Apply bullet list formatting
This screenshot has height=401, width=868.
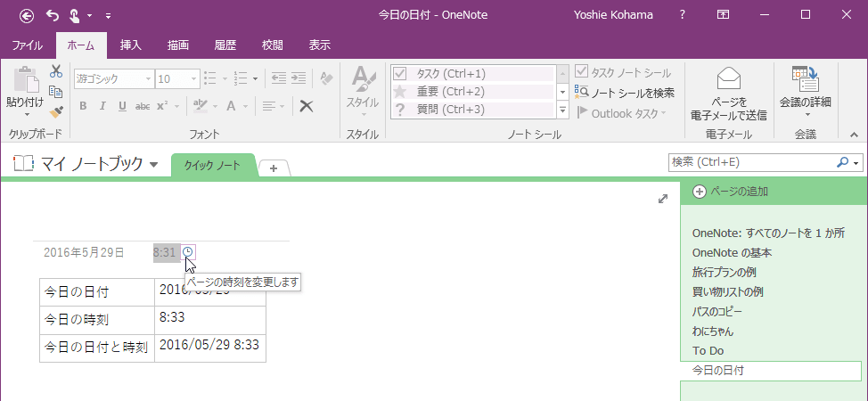tap(209, 78)
